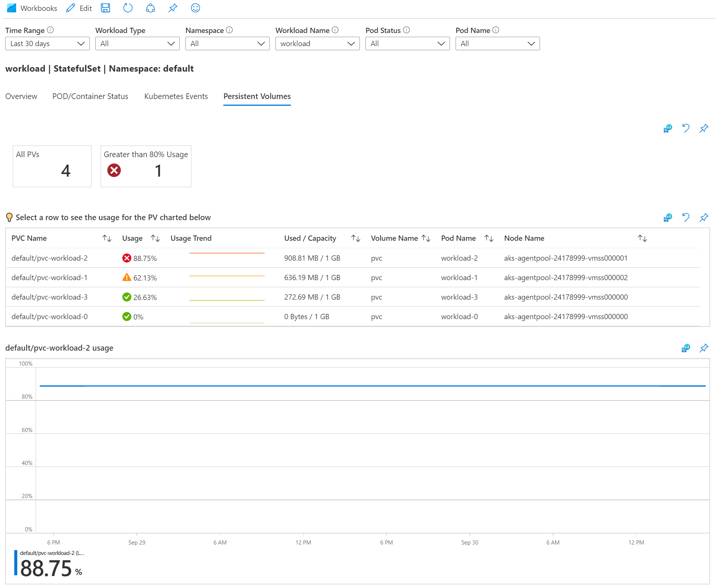Open feedback with the smiley icon

coord(195,8)
